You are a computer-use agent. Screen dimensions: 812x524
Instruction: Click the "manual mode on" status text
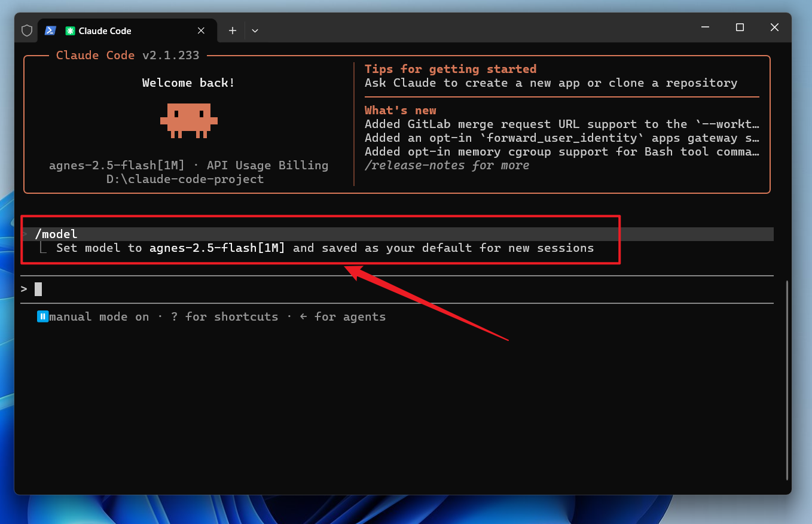click(x=99, y=316)
